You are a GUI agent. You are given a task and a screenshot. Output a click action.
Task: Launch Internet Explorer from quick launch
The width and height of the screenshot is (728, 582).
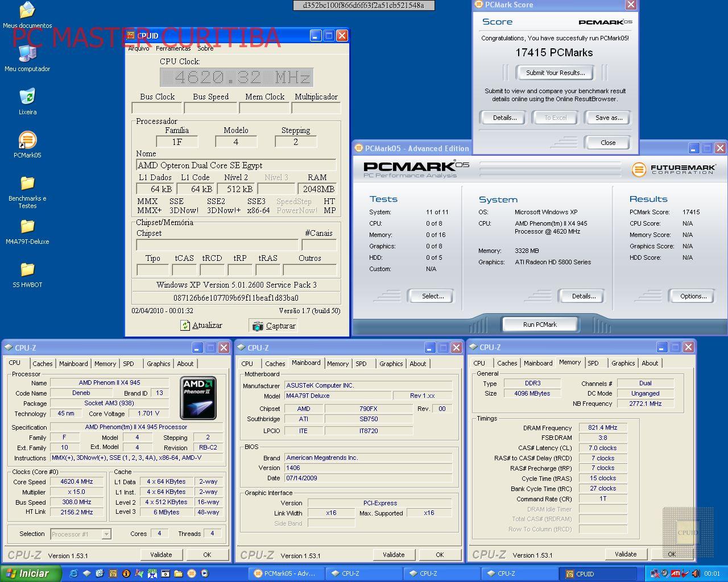[73, 573]
